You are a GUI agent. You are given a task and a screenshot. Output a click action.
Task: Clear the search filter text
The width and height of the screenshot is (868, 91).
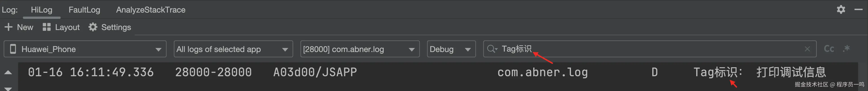[x=807, y=49]
